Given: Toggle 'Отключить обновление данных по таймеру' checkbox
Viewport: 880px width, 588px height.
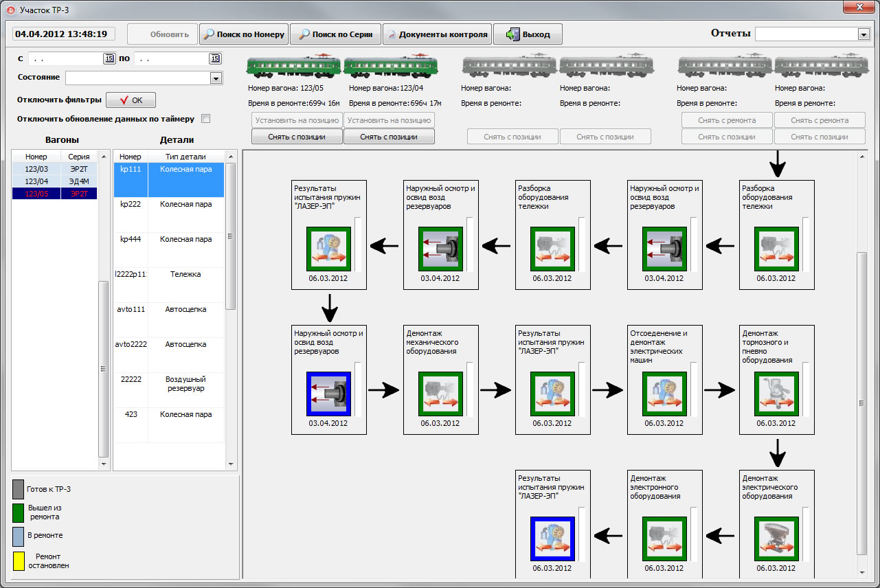Looking at the screenshot, I should coord(205,119).
